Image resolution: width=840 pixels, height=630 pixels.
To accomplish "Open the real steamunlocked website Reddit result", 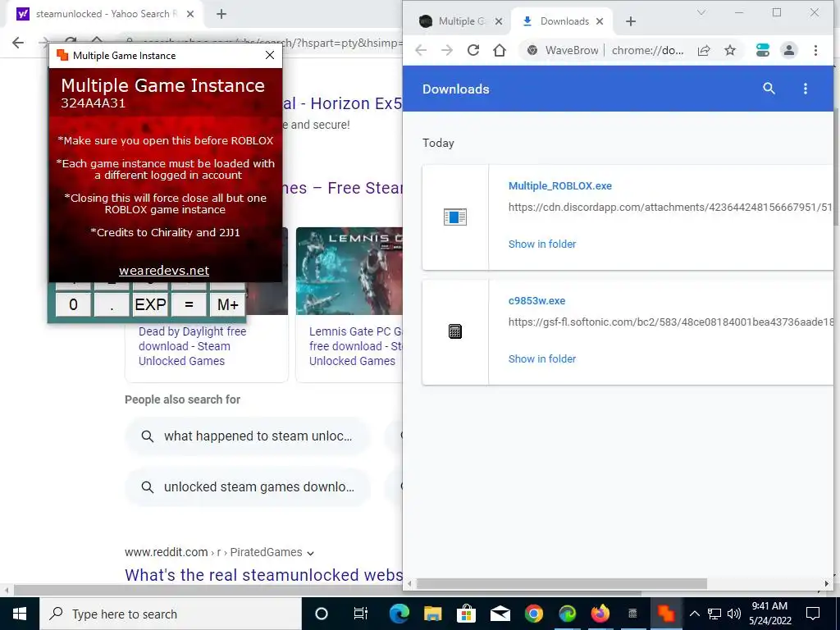I will [x=263, y=575].
